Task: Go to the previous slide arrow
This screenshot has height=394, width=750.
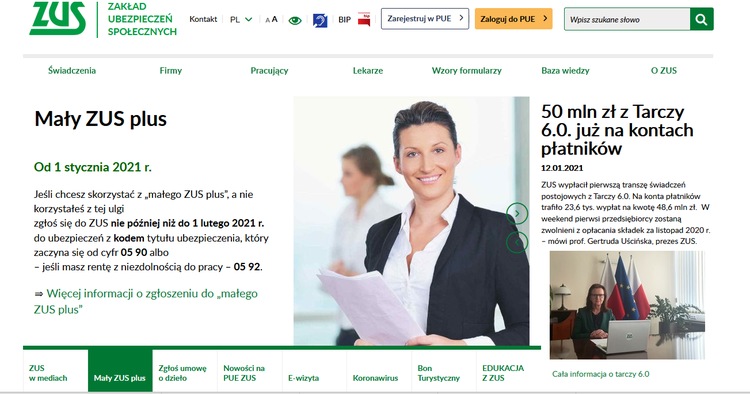Action: (x=517, y=242)
